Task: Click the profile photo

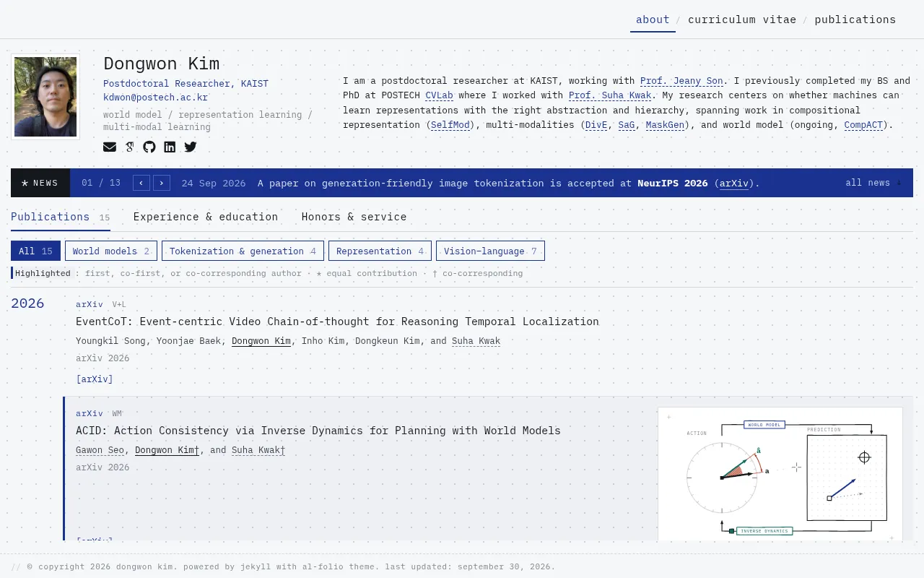Action: (x=45, y=97)
